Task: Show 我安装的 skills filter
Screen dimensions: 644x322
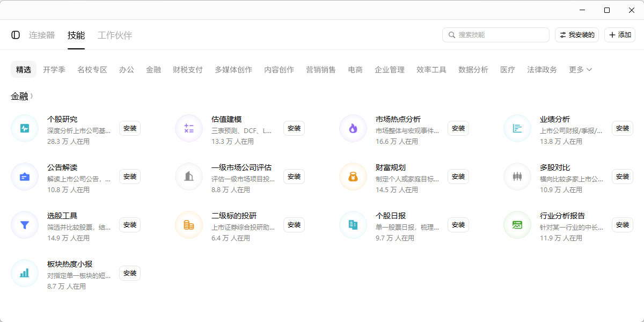Action: pyautogui.click(x=577, y=35)
